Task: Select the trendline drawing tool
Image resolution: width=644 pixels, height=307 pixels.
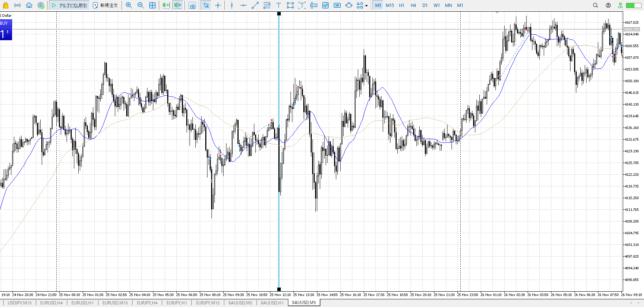Action: click(x=255, y=5)
